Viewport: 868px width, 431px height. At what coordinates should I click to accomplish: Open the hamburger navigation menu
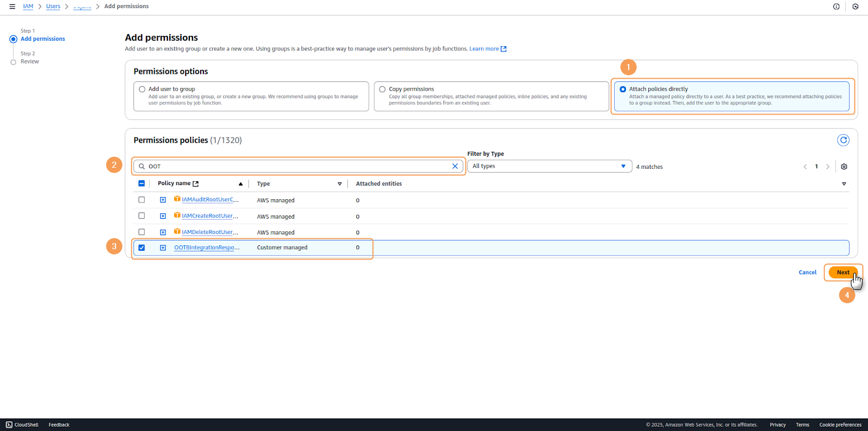(x=12, y=7)
